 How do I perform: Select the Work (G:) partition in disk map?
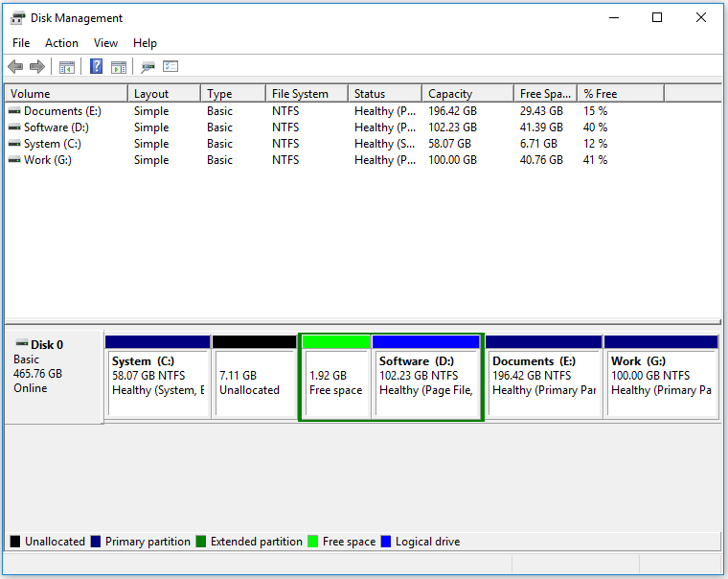click(x=661, y=382)
